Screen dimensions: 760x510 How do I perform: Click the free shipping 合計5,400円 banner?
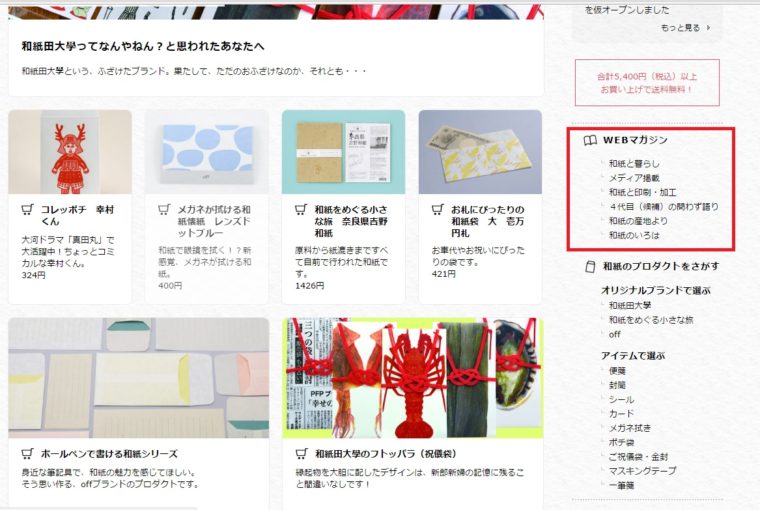(x=647, y=82)
